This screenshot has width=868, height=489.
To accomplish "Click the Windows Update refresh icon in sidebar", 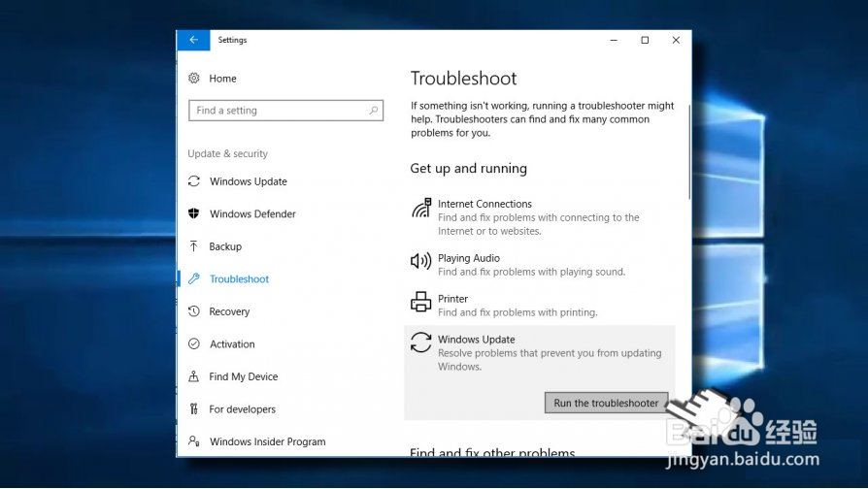I will (194, 180).
